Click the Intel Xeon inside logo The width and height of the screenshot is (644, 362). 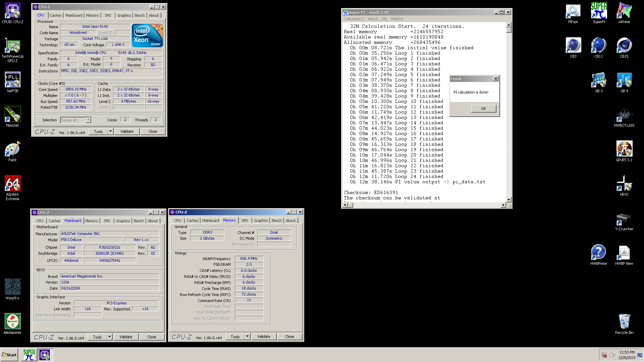(x=147, y=35)
